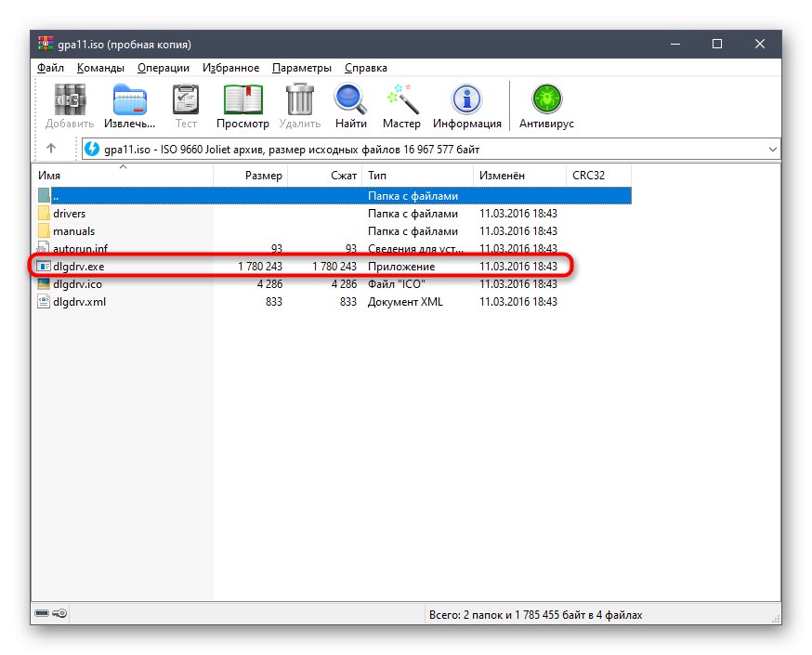Select the dlgdrv.ico file name

click(x=78, y=283)
